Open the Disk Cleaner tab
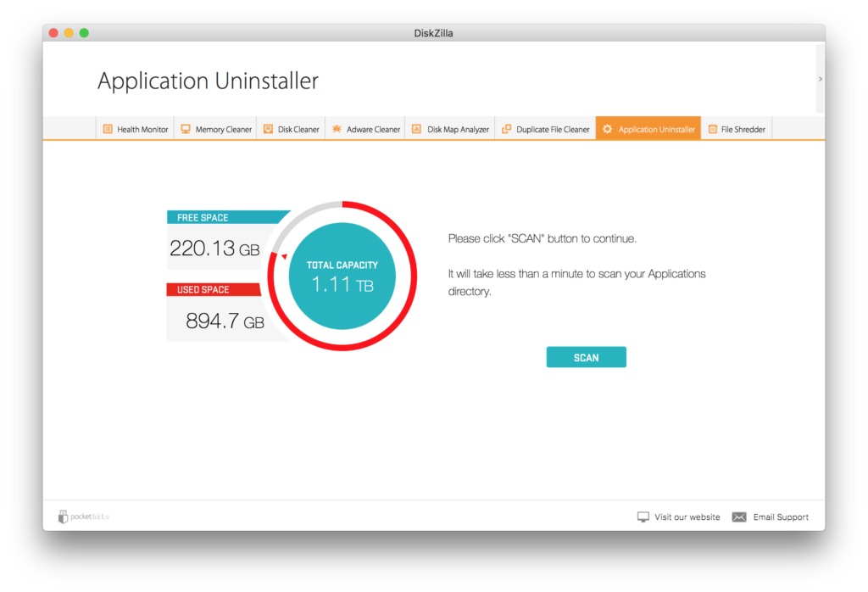This screenshot has width=868, height=592. 292,129
